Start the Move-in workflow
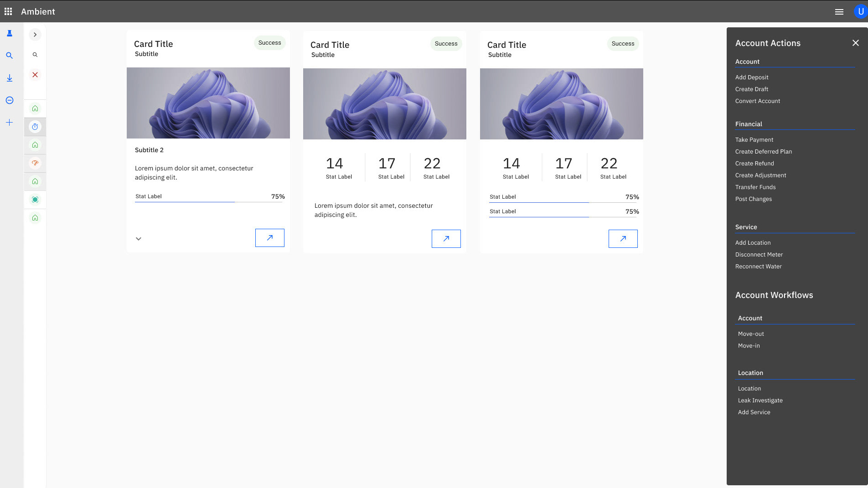 pos(749,346)
